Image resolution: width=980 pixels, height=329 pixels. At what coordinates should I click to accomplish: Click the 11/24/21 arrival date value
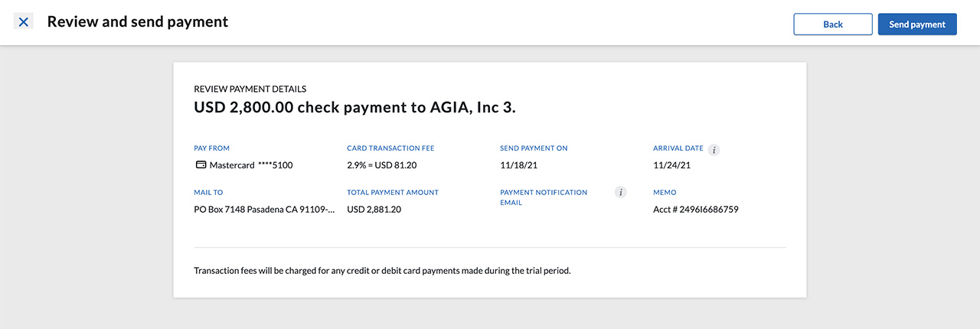point(672,164)
